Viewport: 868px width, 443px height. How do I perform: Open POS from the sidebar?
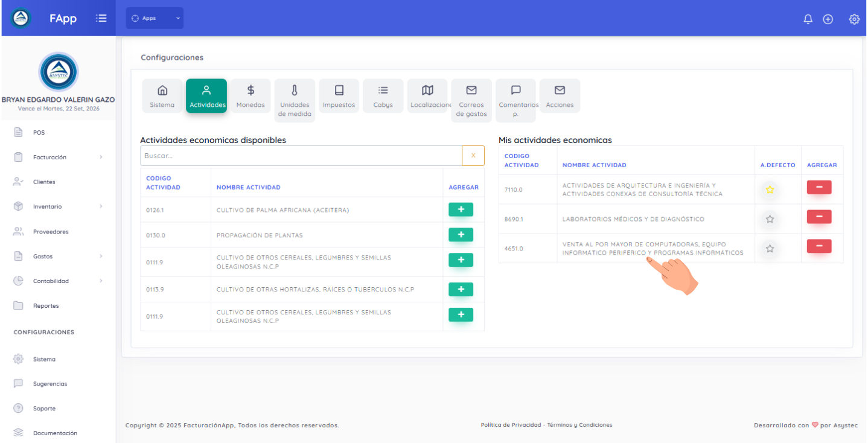39,132
